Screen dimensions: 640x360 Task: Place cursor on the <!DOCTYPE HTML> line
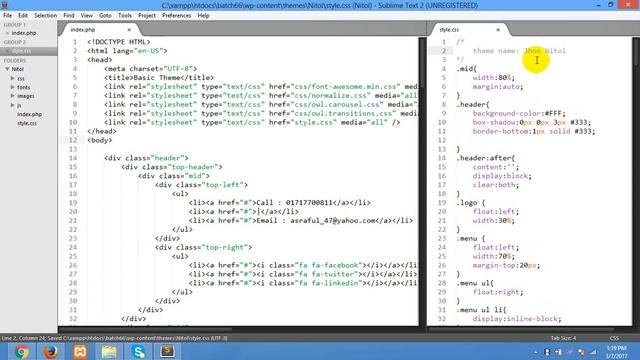[x=119, y=42]
